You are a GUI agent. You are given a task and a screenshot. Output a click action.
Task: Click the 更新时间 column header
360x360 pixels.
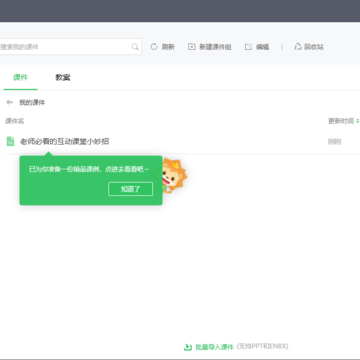341,121
